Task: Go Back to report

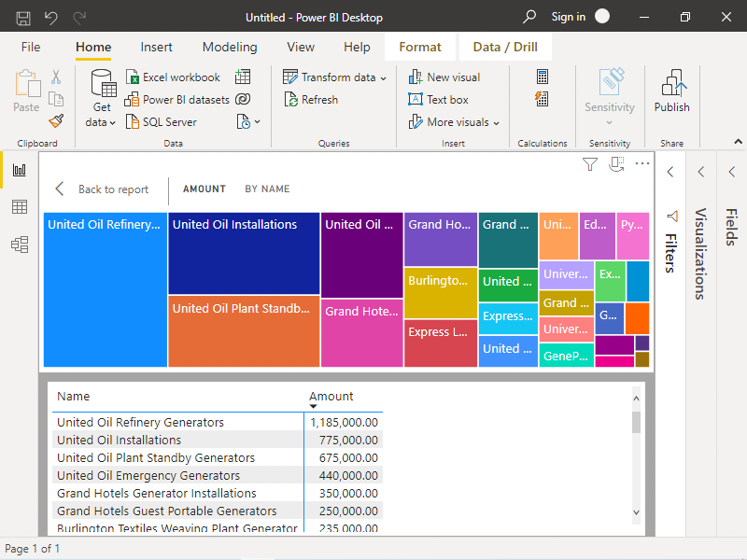Action: 102,189
